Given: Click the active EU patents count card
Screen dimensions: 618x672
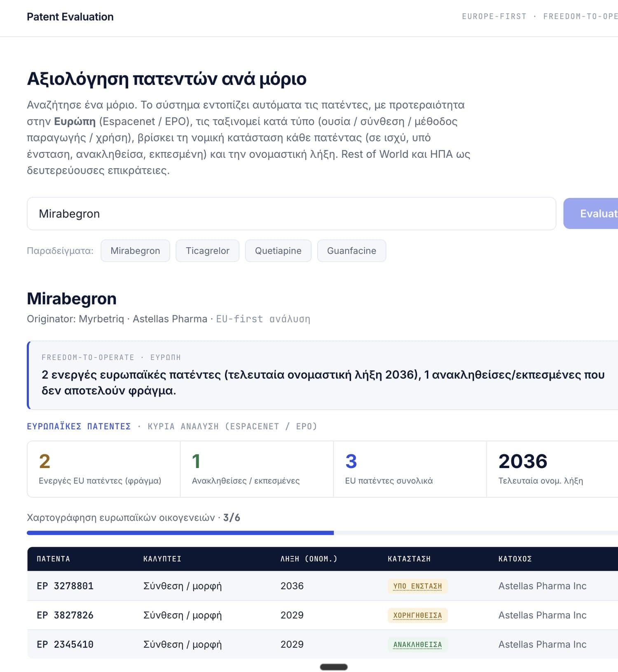Looking at the screenshot, I should tap(104, 469).
